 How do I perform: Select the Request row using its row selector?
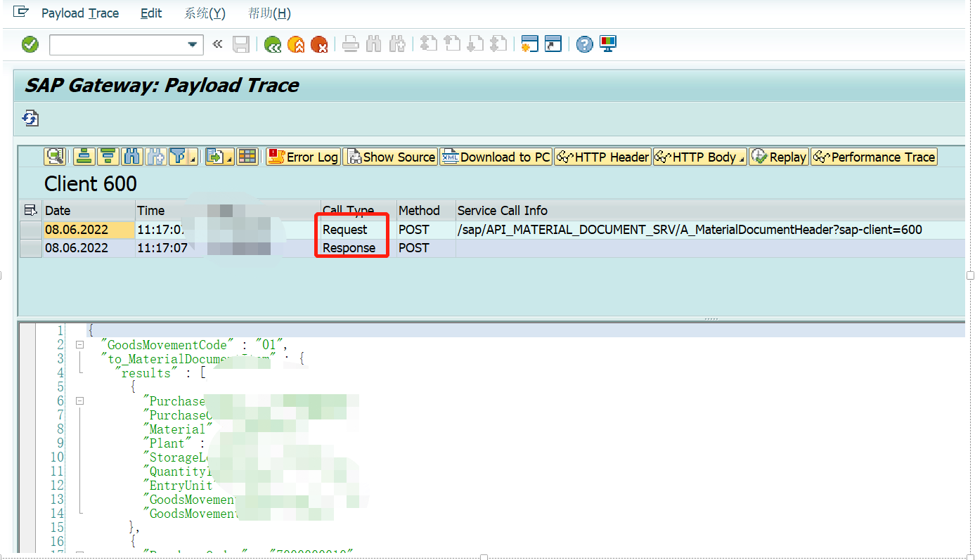(x=30, y=230)
